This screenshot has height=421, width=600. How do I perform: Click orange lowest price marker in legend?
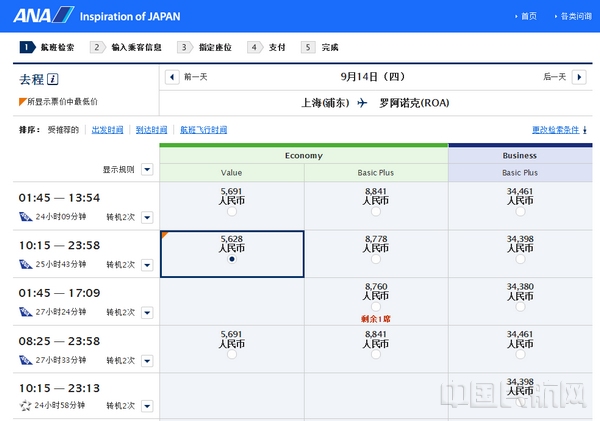point(23,101)
